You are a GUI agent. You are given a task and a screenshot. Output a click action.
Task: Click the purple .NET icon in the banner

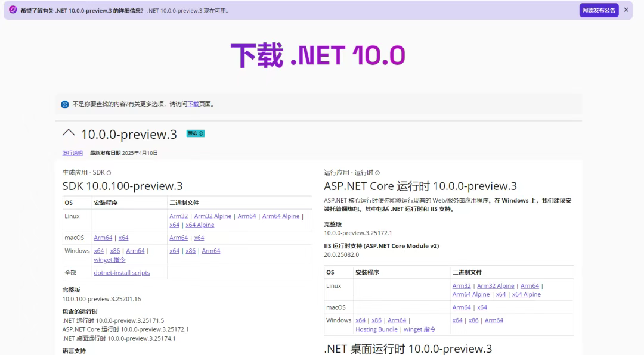click(13, 10)
